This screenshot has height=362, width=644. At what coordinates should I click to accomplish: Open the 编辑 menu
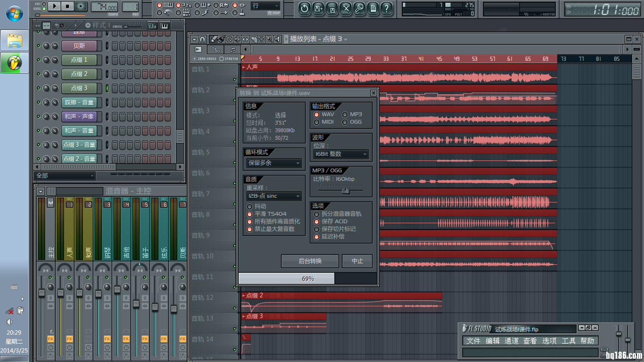coord(493,341)
